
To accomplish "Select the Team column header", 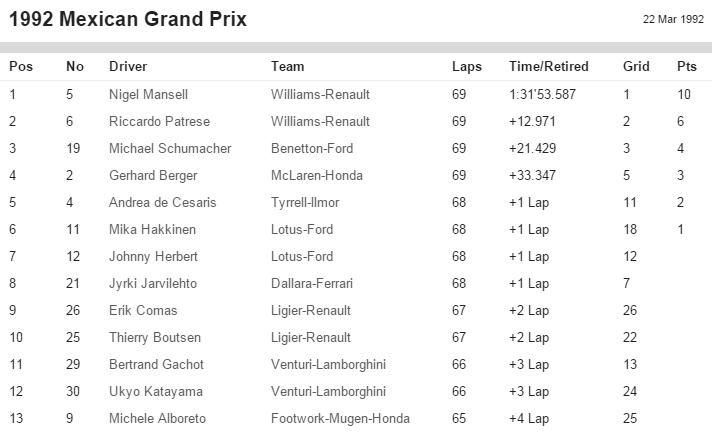I will [287, 67].
